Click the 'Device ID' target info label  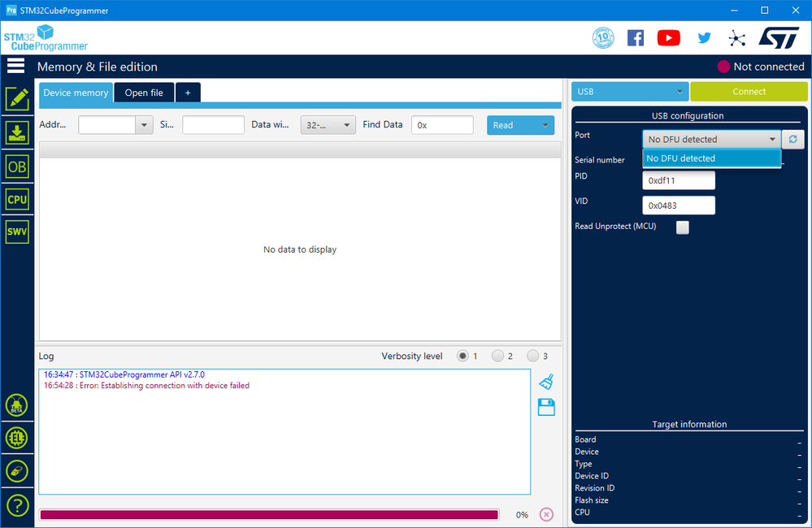point(592,476)
